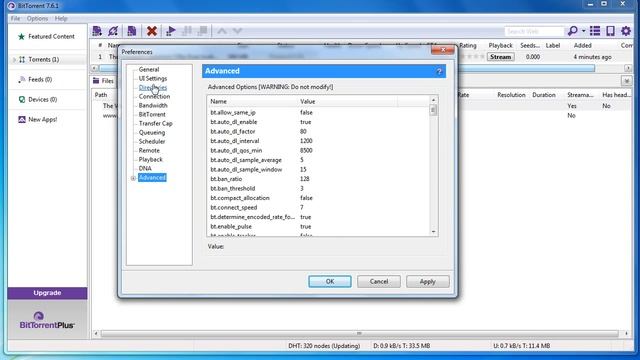Select the bt.auto_dl_enable row
Screen dimensions: 640x360
pyautogui.click(x=318, y=122)
